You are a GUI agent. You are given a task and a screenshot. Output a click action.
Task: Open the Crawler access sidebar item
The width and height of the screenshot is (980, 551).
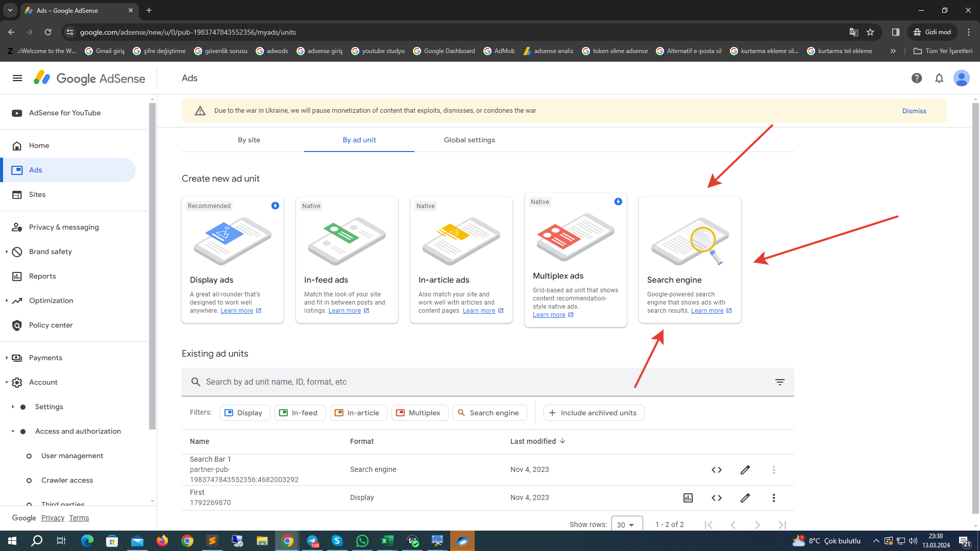[67, 480]
